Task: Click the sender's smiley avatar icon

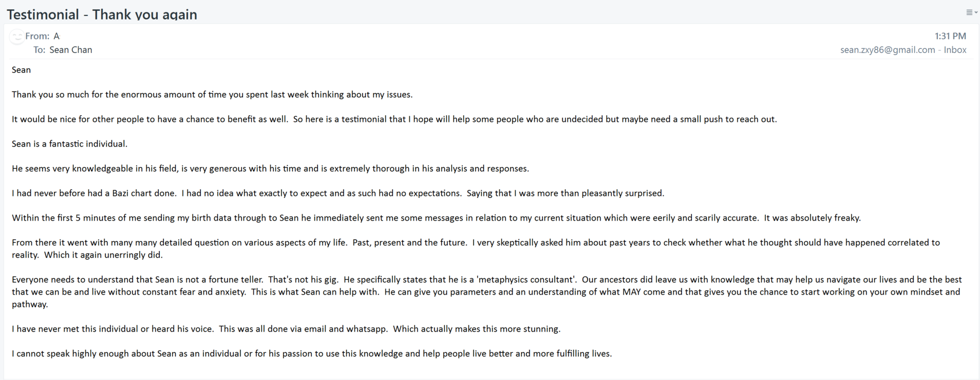Action: (17, 37)
